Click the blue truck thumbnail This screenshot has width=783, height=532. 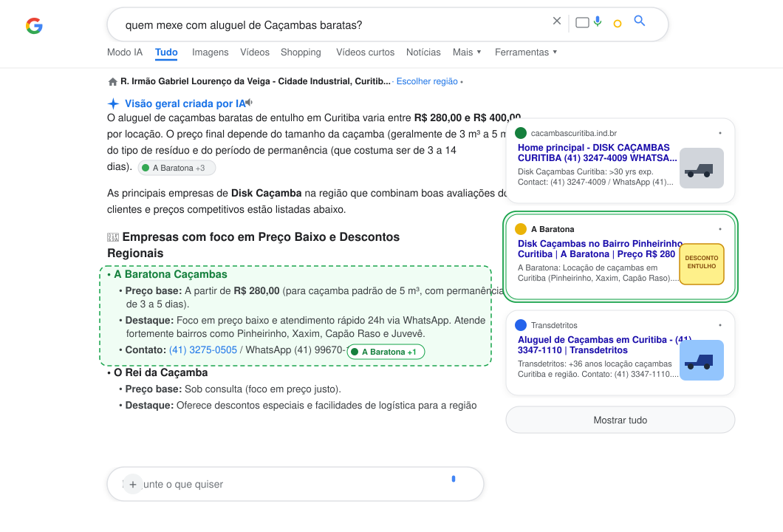pyautogui.click(x=702, y=360)
